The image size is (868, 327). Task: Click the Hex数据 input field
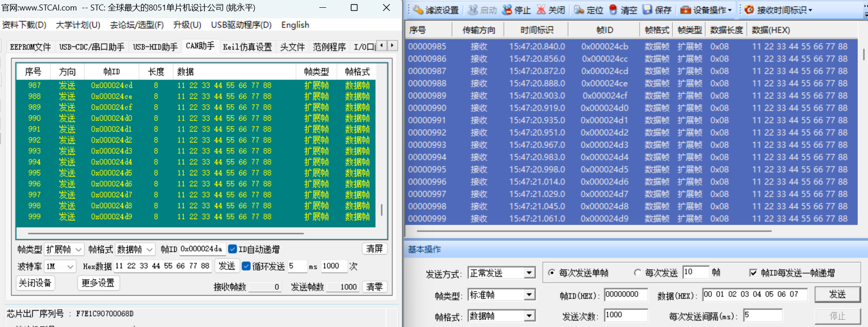[x=162, y=266]
